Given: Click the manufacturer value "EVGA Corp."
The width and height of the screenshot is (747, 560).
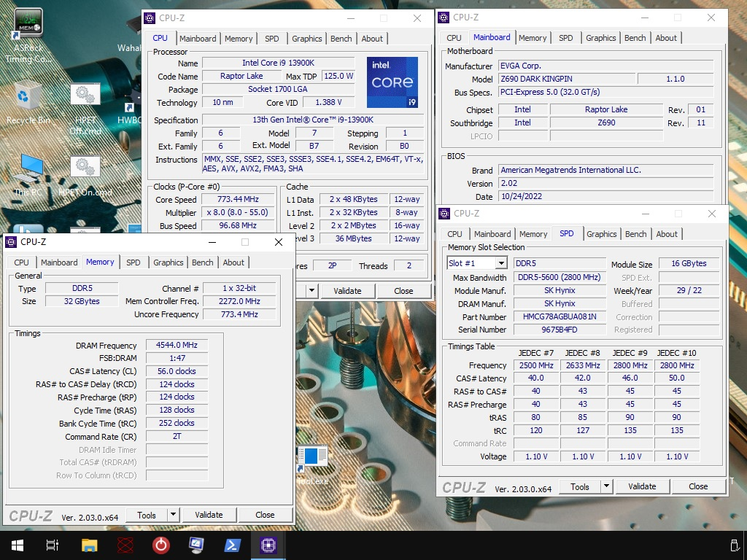Looking at the screenshot, I should (606, 66).
